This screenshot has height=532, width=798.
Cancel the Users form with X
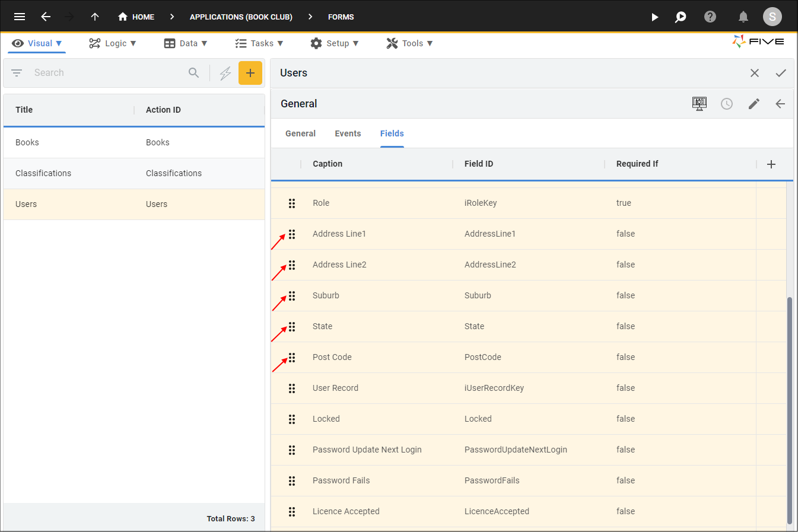click(x=755, y=73)
